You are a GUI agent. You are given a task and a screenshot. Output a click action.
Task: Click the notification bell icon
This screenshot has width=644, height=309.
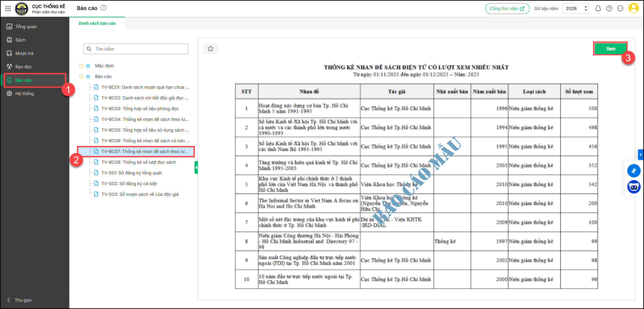(x=598, y=9)
